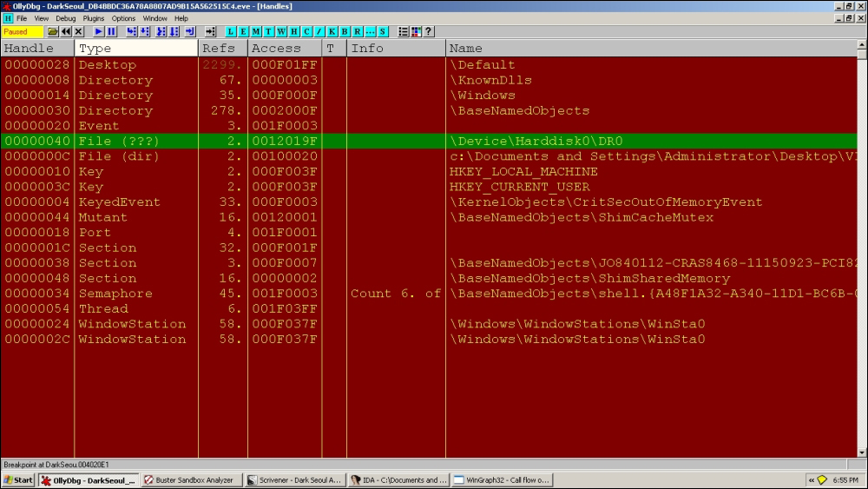Screen dimensions: 868x489
Task: Open the Window menu
Action: (x=155, y=18)
